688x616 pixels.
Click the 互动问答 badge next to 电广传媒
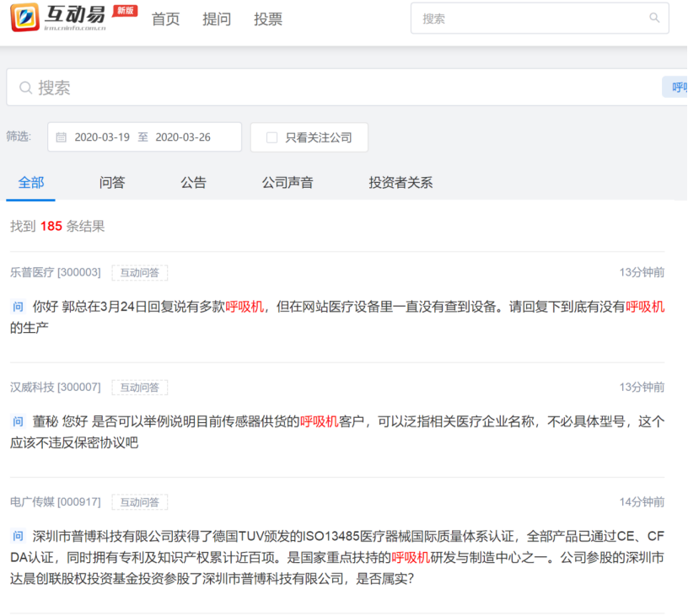[140, 501]
